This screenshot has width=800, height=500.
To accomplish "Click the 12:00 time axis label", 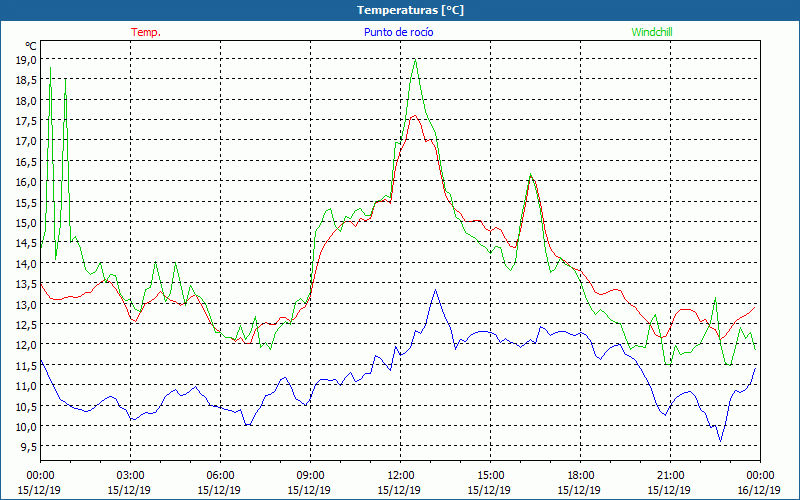I will click(x=399, y=475).
